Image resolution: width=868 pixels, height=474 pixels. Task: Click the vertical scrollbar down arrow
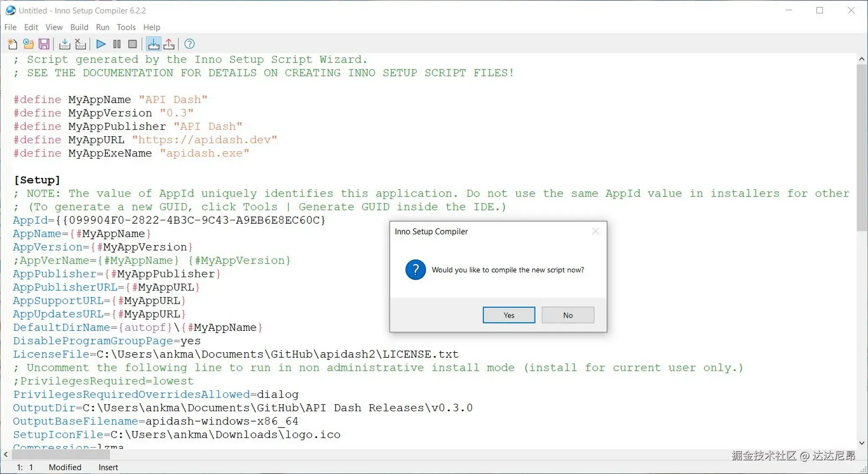pyautogui.click(x=861, y=443)
